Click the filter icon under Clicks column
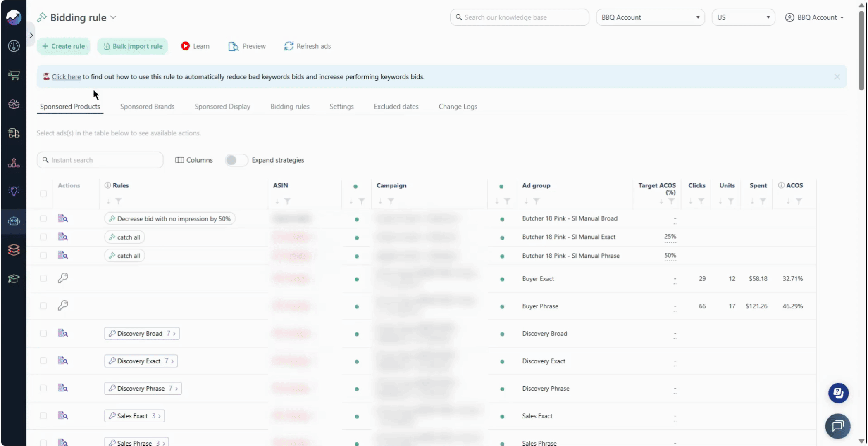Screen dimensions: 868x446 tap(701, 201)
